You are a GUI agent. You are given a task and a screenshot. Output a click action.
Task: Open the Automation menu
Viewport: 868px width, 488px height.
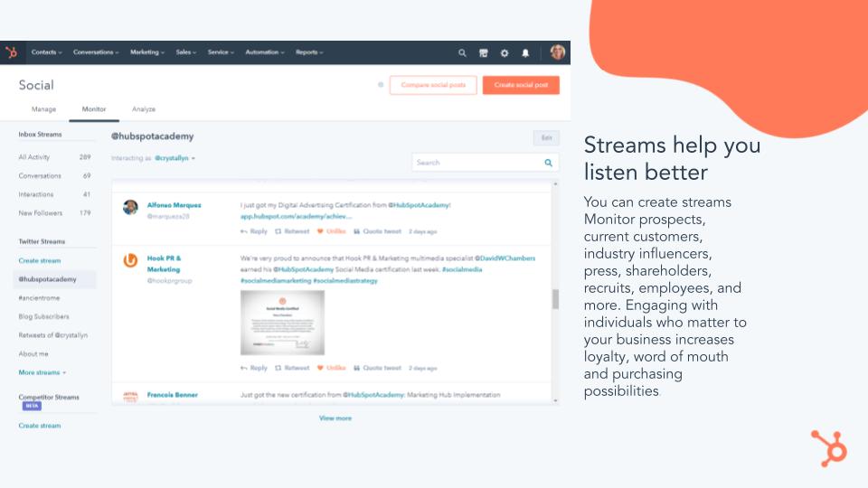pos(265,52)
